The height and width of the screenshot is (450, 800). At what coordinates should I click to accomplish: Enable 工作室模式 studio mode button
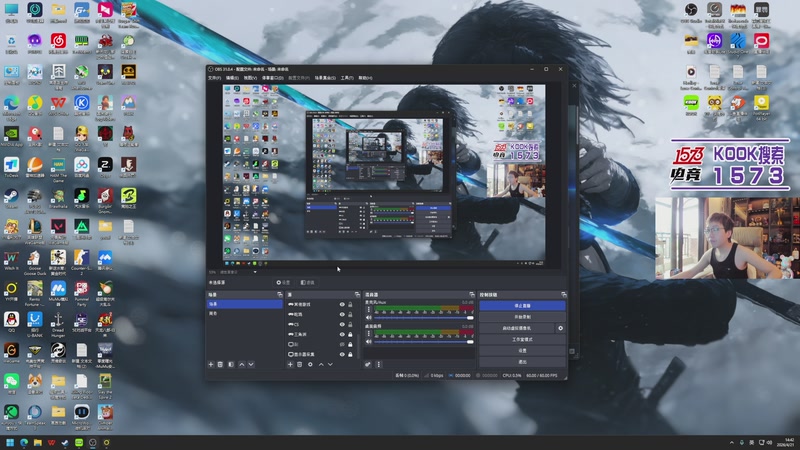click(x=522, y=339)
